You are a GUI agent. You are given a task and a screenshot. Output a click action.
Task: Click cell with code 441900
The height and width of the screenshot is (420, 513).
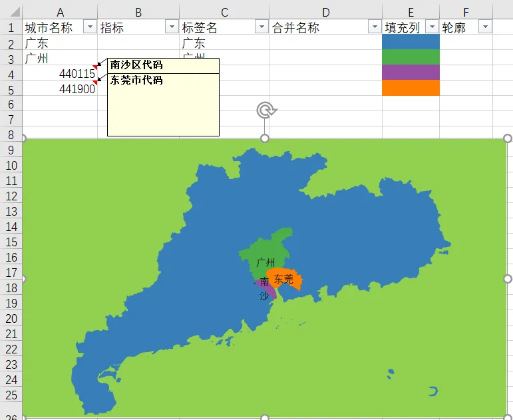click(x=60, y=89)
